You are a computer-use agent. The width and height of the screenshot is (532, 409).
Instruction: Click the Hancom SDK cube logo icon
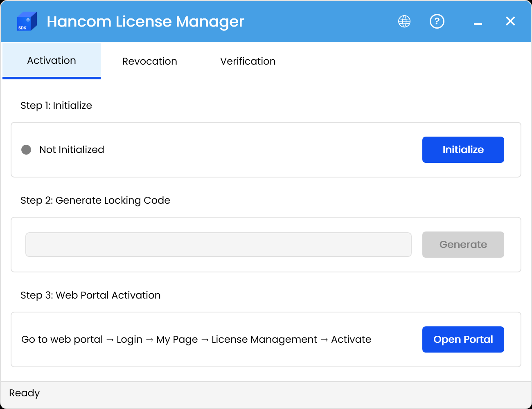pyautogui.click(x=26, y=21)
